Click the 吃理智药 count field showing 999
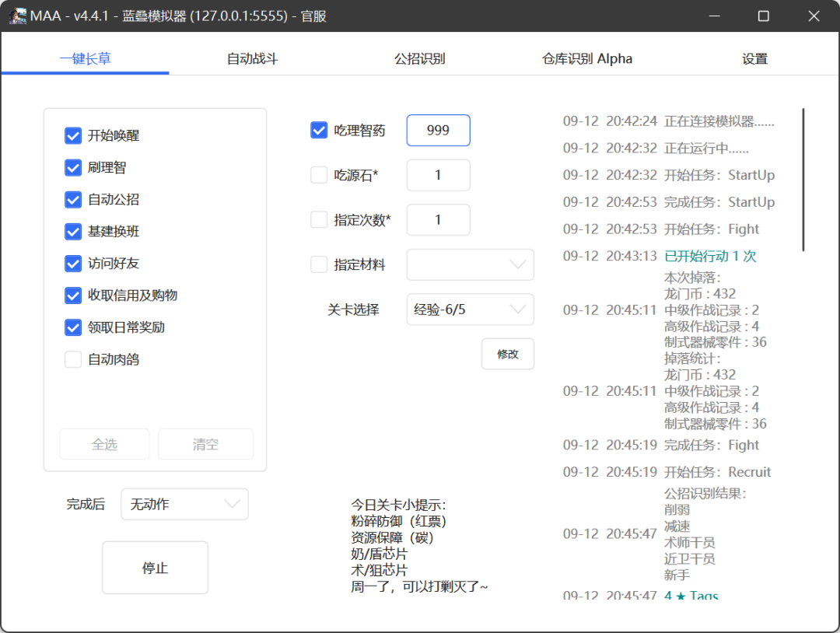The image size is (840, 633). [438, 130]
